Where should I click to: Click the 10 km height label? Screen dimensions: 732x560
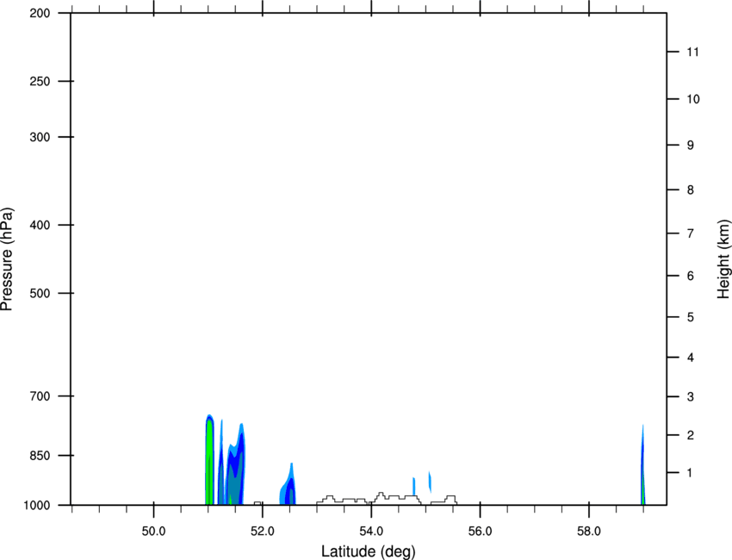[693, 99]
